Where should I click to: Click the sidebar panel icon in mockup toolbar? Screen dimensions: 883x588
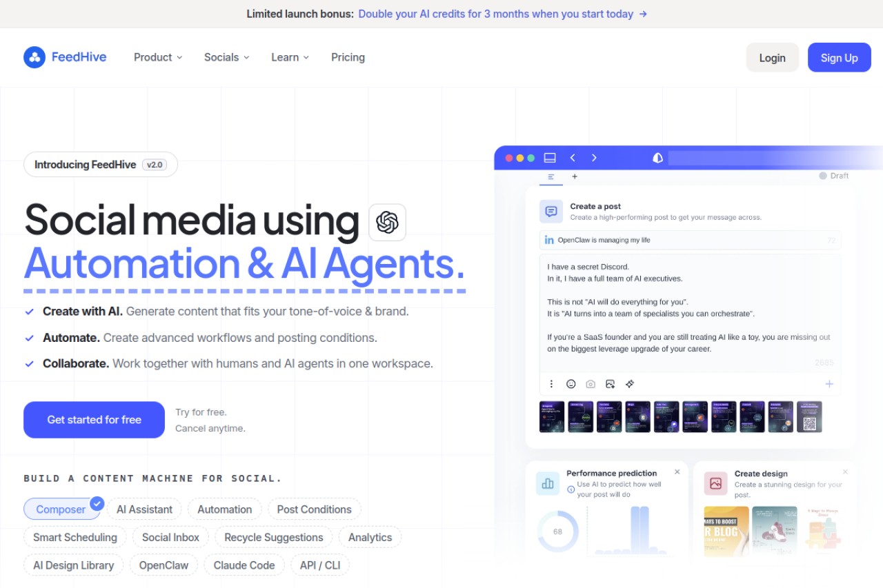pos(550,158)
